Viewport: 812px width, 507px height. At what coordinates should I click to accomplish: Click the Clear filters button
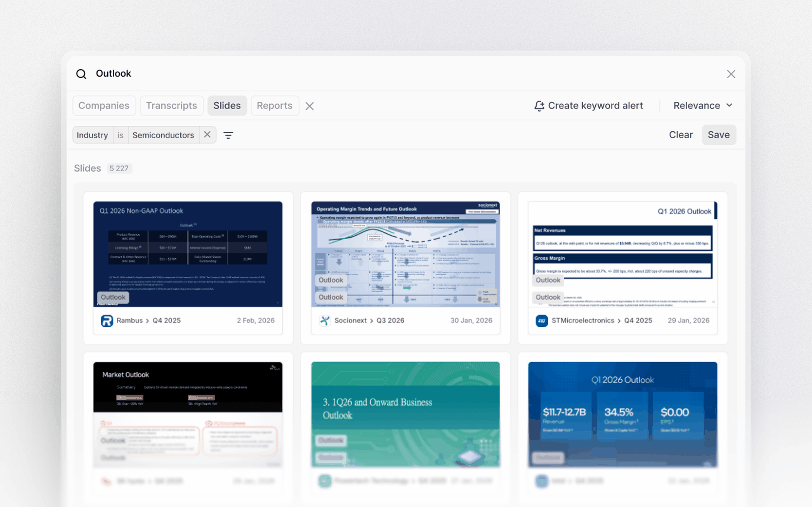point(680,135)
